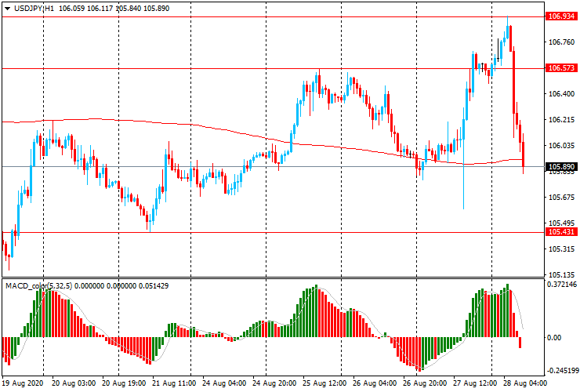This screenshot has width=580, height=392.
Task: Click the triangle arrow beside USDJPY,H1
Action: (x=7, y=7)
